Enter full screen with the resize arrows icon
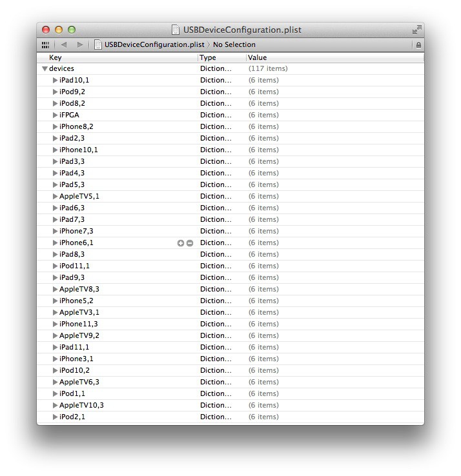The image size is (461, 476). [416, 30]
